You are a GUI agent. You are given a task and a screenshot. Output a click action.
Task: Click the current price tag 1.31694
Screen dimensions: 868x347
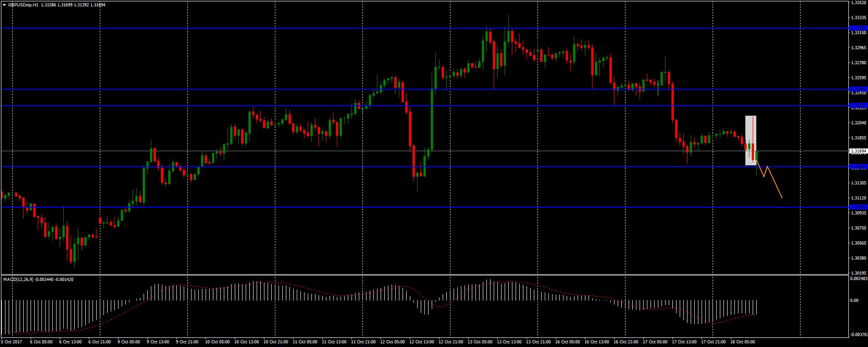(859, 151)
